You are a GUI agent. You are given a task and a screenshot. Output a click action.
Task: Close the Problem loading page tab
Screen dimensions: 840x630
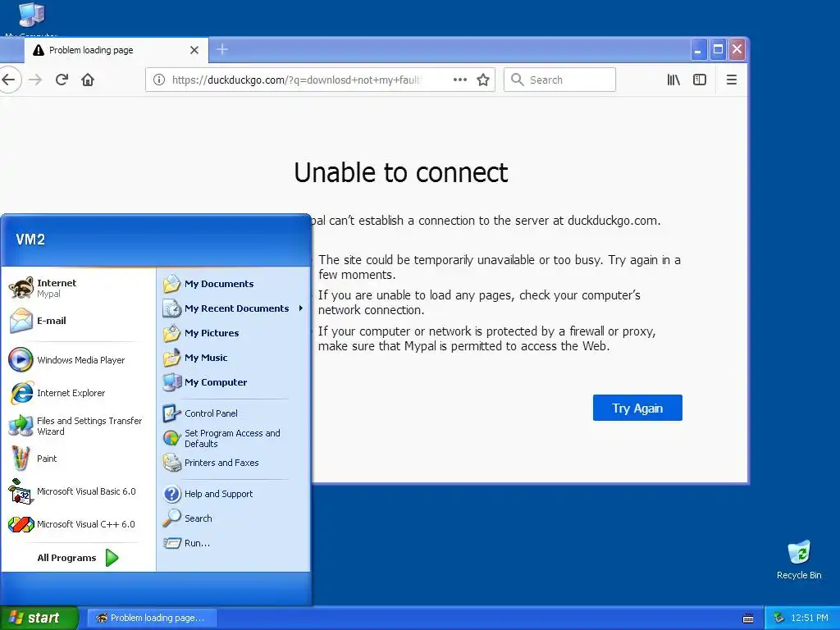tap(194, 50)
